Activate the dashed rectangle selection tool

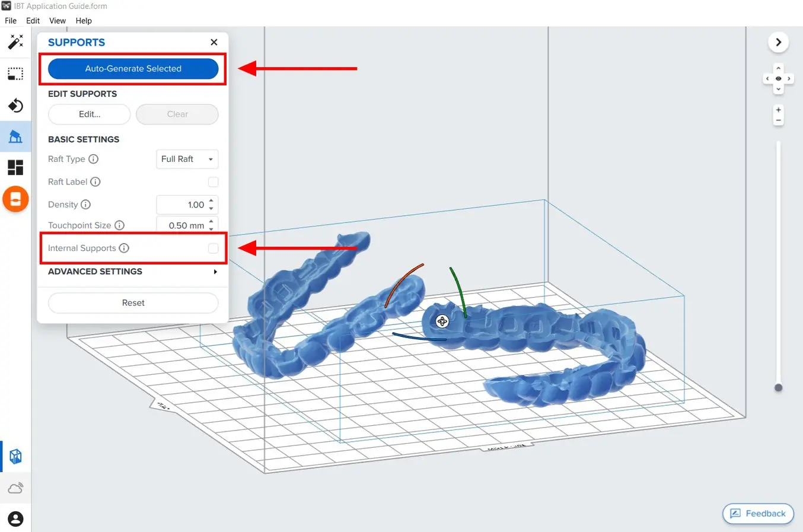[x=15, y=74]
